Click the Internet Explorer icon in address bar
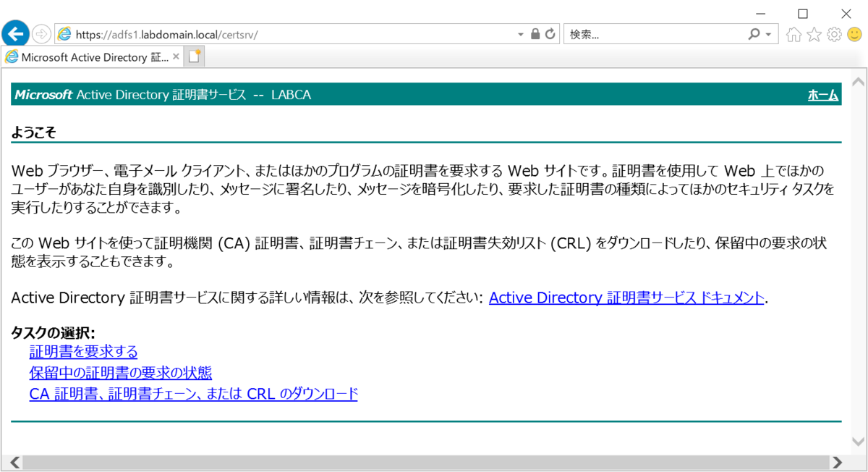This screenshot has height=472, width=868. click(64, 34)
